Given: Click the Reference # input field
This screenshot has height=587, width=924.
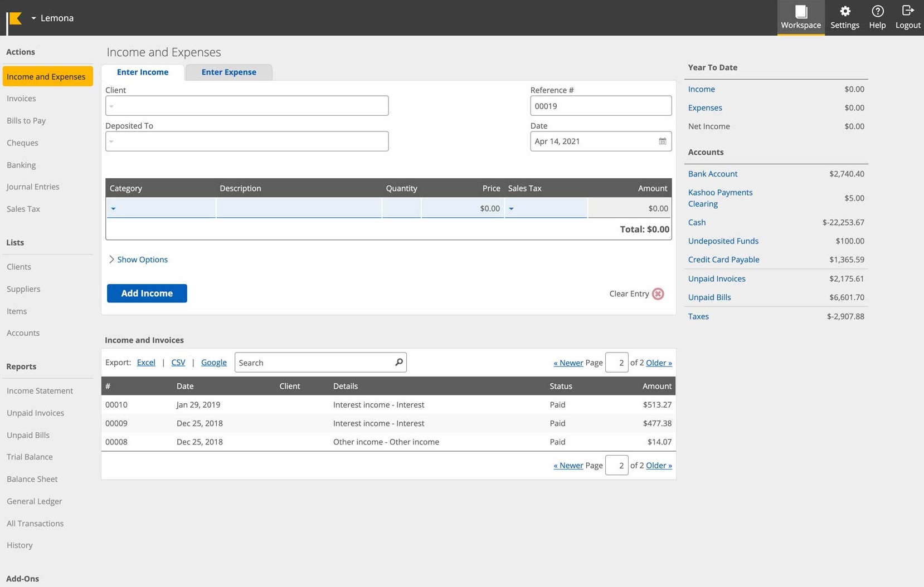Looking at the screenshot, I should (600, 106).
